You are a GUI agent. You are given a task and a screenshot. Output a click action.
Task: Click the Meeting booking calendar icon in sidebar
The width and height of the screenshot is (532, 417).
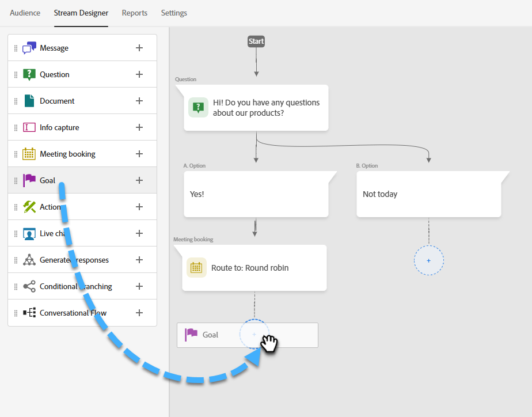[x=29, y=154]
